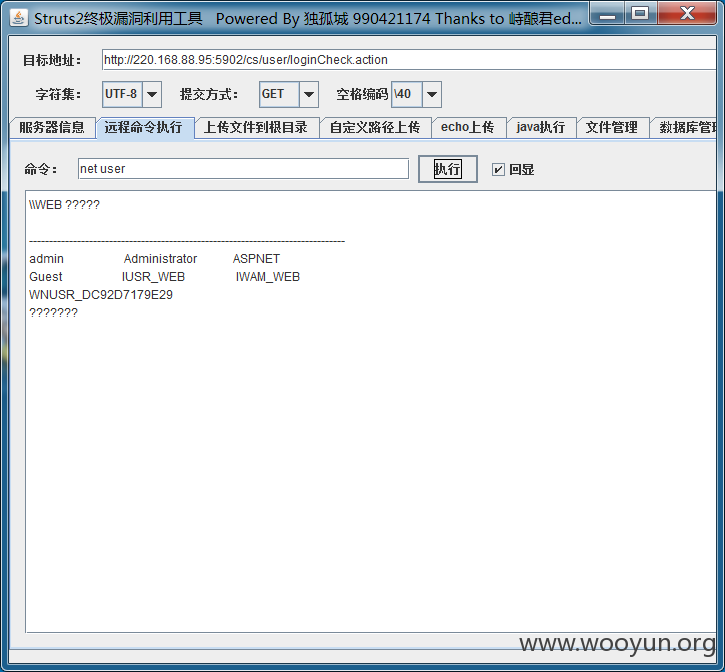Switch to the 自定义路径上传 tab
The height and width of the screenshot is (672, 725).
click(375, 127)
